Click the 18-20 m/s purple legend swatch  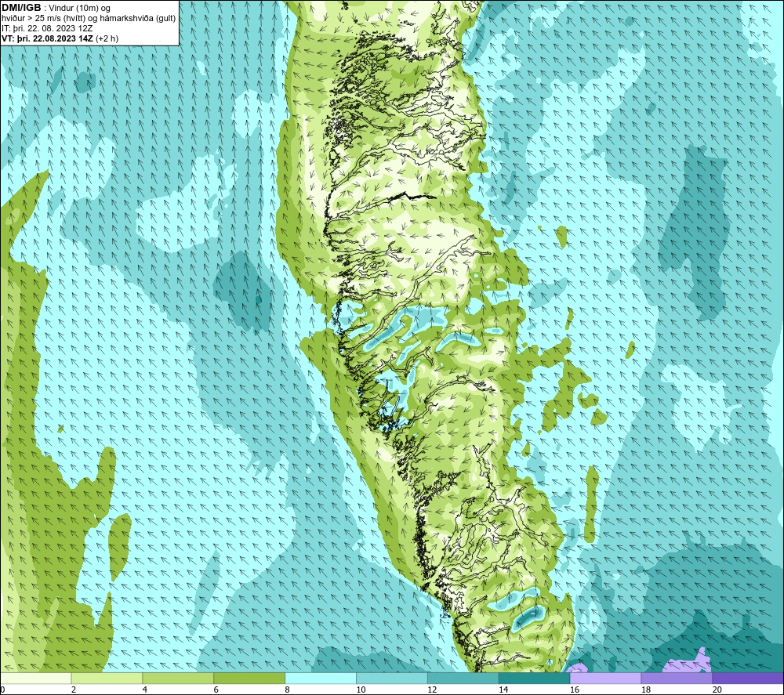[677, 679]
